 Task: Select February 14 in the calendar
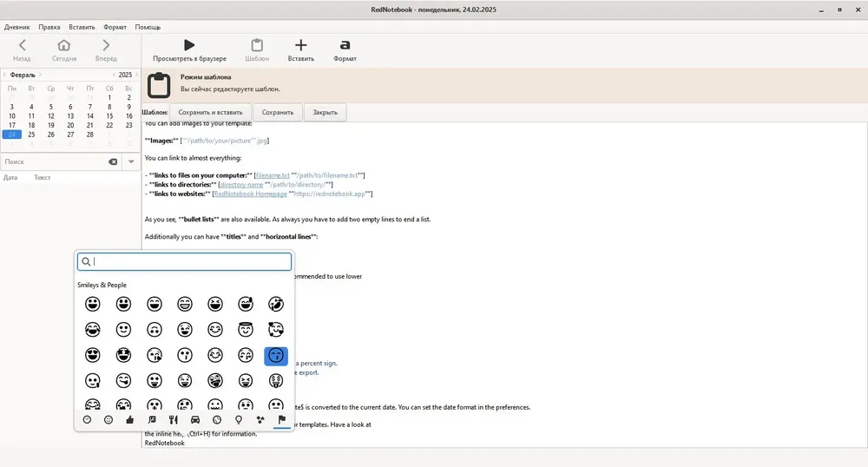click(89, 116)
